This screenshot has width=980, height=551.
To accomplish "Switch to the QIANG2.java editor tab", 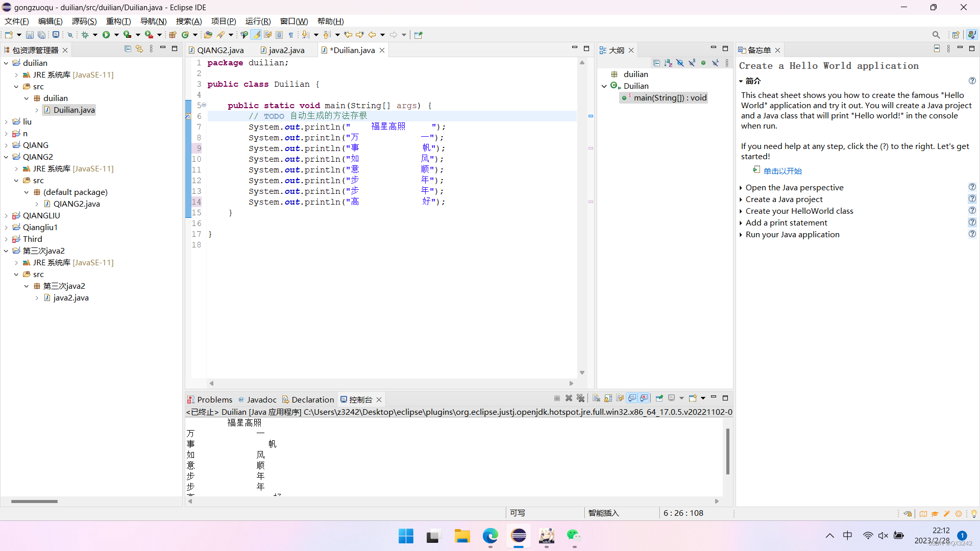I will tap(220, 50).
